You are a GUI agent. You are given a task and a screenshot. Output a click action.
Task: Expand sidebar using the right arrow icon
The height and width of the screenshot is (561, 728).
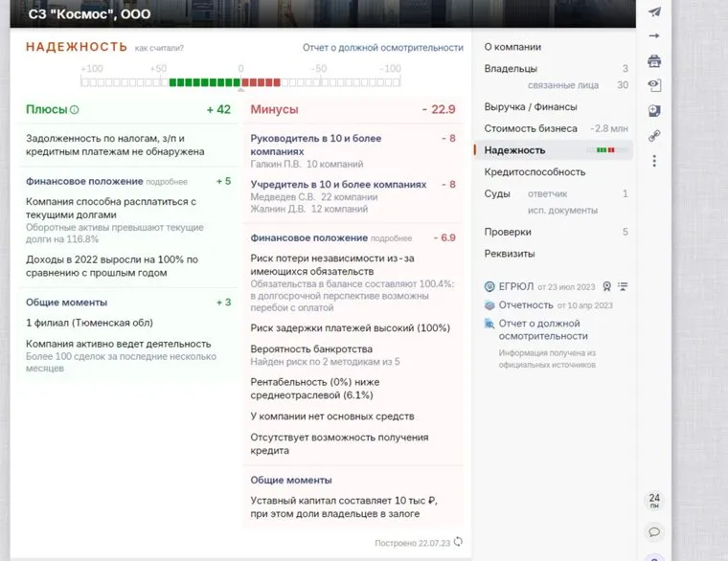654,36
